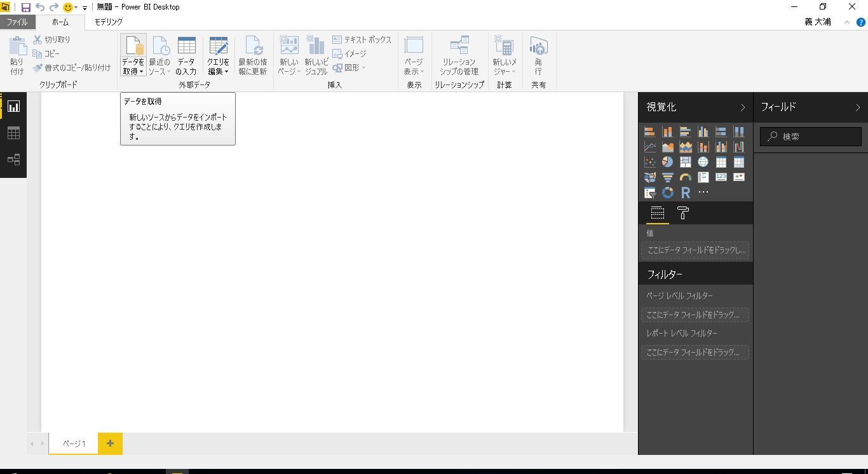Click the 検索 field search box

pos(811,137)
